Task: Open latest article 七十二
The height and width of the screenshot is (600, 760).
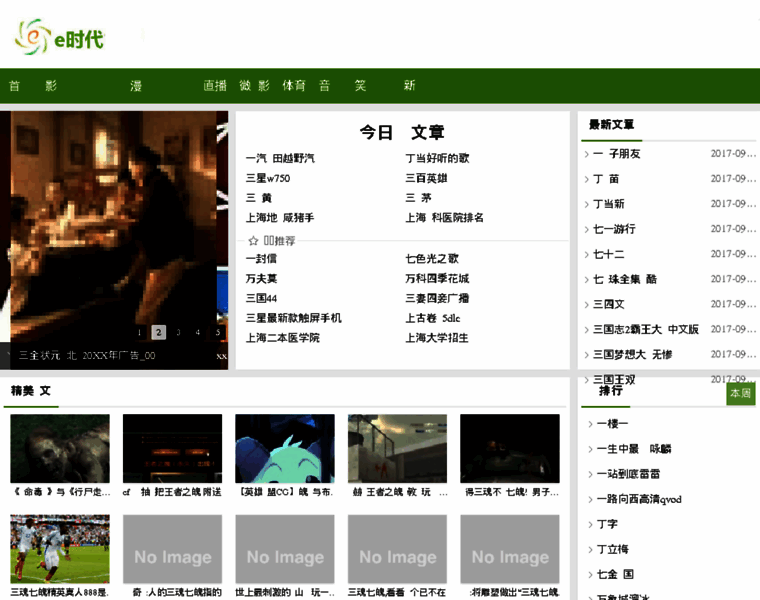Action: click(609, 254)
